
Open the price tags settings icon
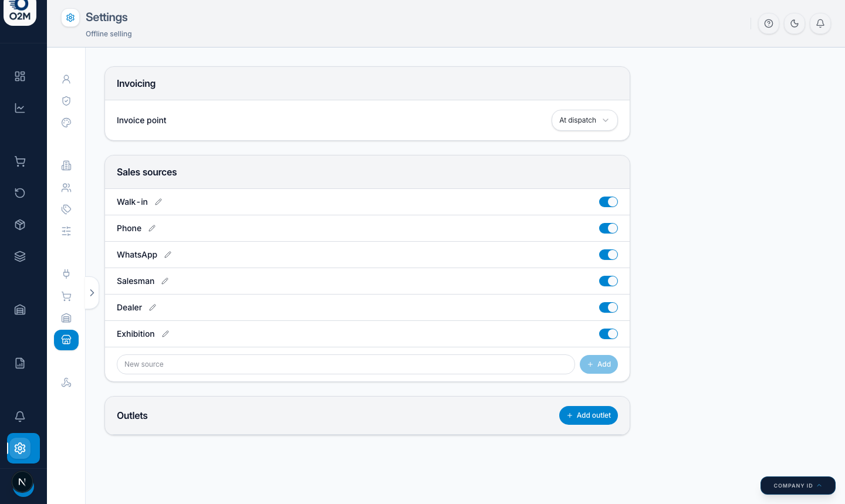coord(66,209)
